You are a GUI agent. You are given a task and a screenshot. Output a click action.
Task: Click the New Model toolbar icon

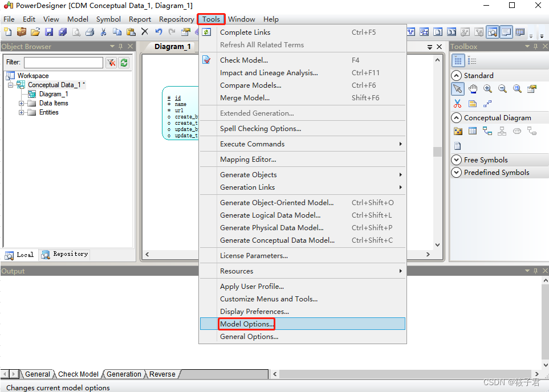(8, 32)
